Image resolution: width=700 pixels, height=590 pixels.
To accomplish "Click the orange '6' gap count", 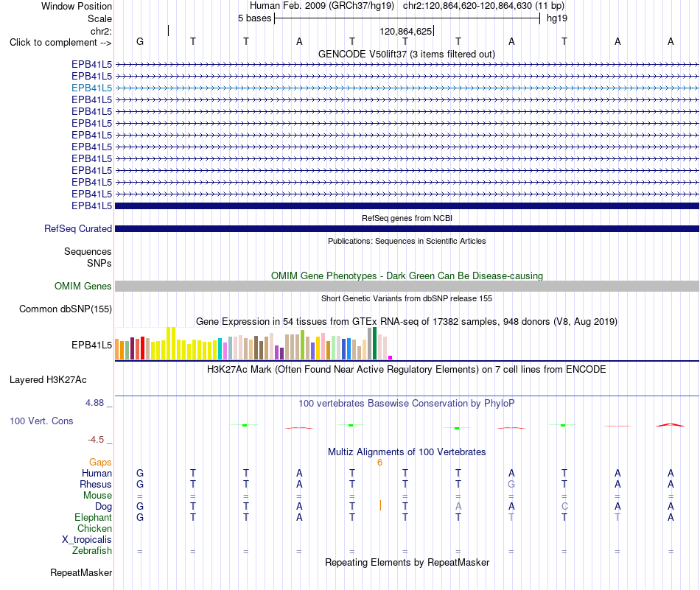I will [380, 463].
